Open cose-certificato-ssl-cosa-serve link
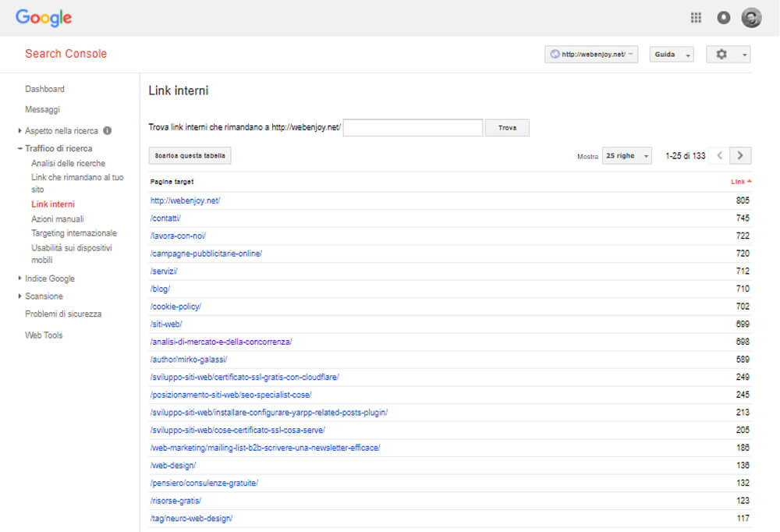The image size is (780, 532). 238,430
